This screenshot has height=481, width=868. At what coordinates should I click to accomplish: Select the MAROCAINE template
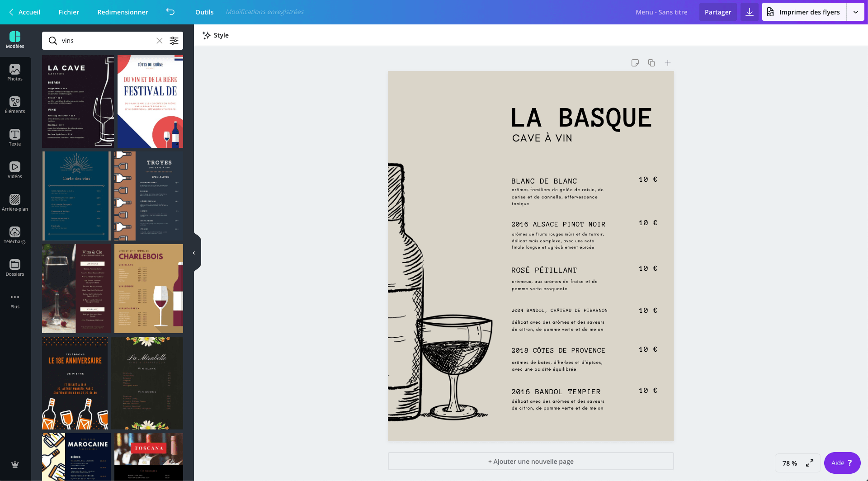[x=76, y=457]
